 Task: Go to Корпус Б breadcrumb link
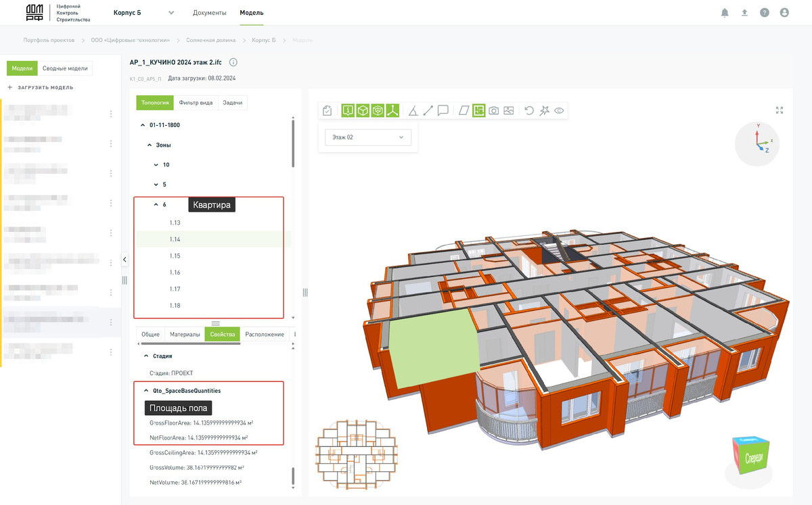pos(264,41)
